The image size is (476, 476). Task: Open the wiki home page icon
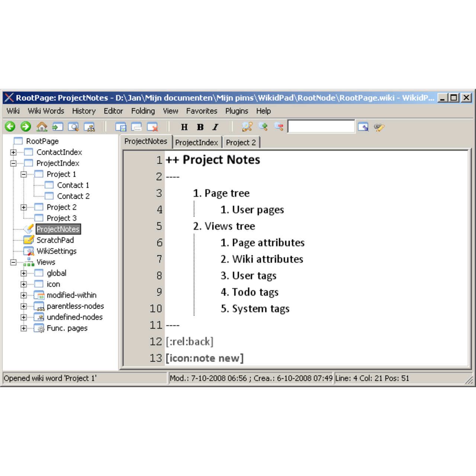pyautogui.click(x=42, y=126)
